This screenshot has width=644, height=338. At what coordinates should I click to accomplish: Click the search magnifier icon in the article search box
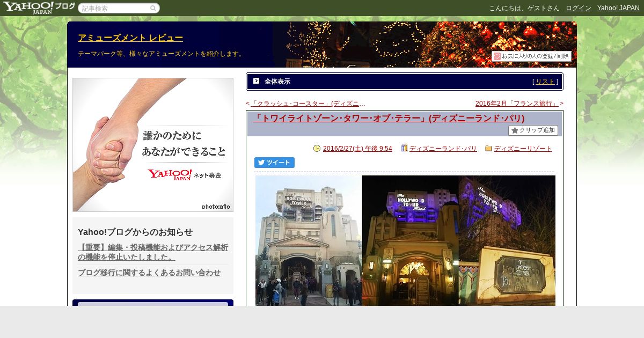[x=153, y=9]
